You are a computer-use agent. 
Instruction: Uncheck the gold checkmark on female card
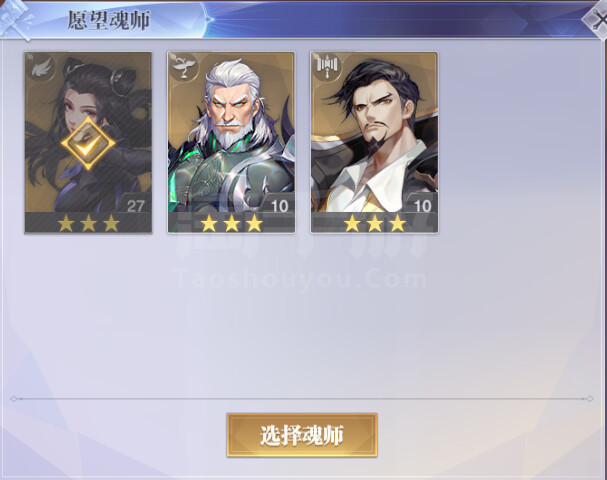(x=88, y=144)
